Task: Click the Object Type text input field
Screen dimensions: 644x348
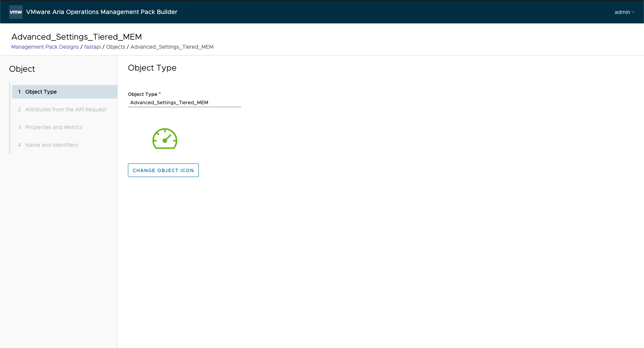Action: [x=184, y=103]
